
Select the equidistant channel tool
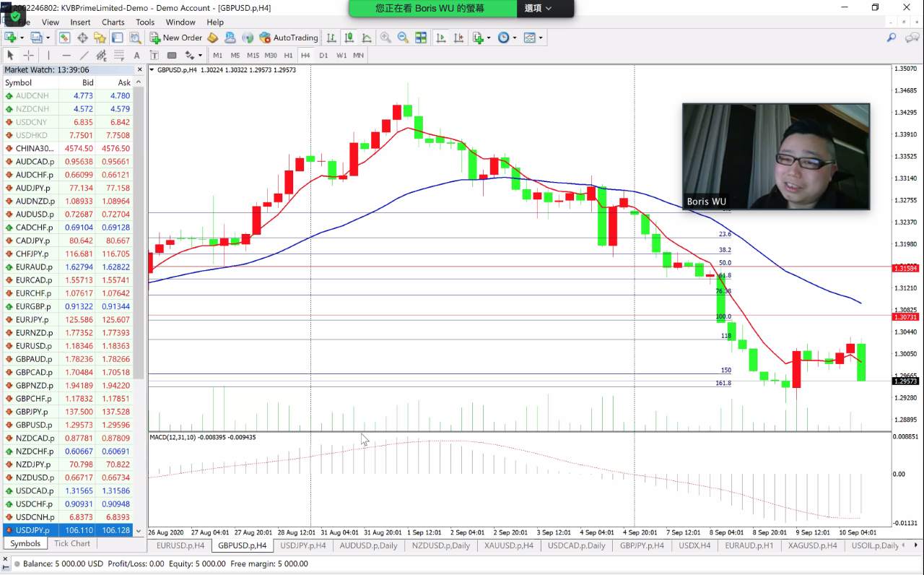coord(101,55)
